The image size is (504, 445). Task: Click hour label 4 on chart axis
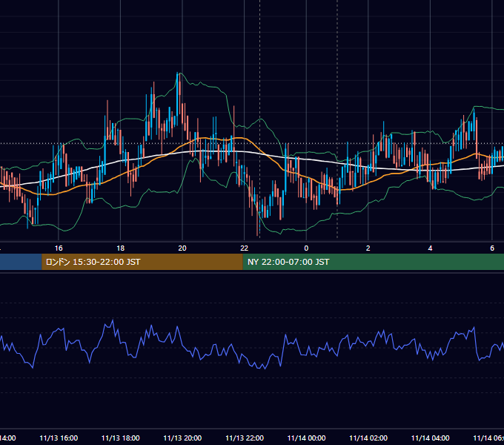(430, 248)
